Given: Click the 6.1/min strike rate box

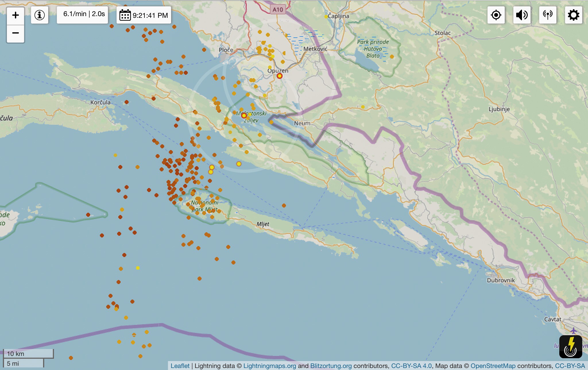Looking at the screenshot, I should pos(83,14).
